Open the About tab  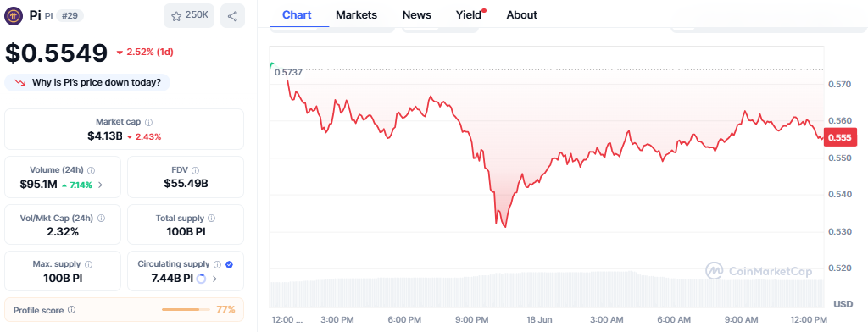[521, 15]
